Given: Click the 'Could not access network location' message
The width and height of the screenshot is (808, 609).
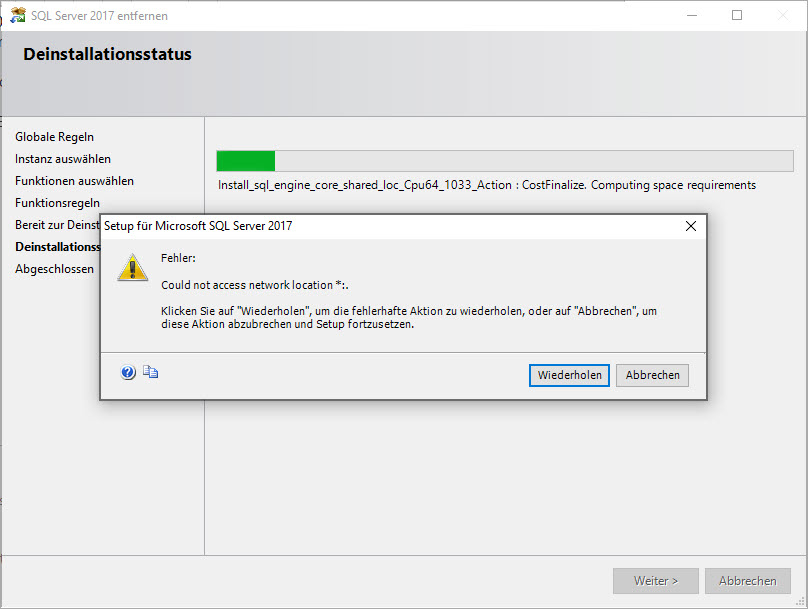Looking at the screenshot, I should coord(255,285).
